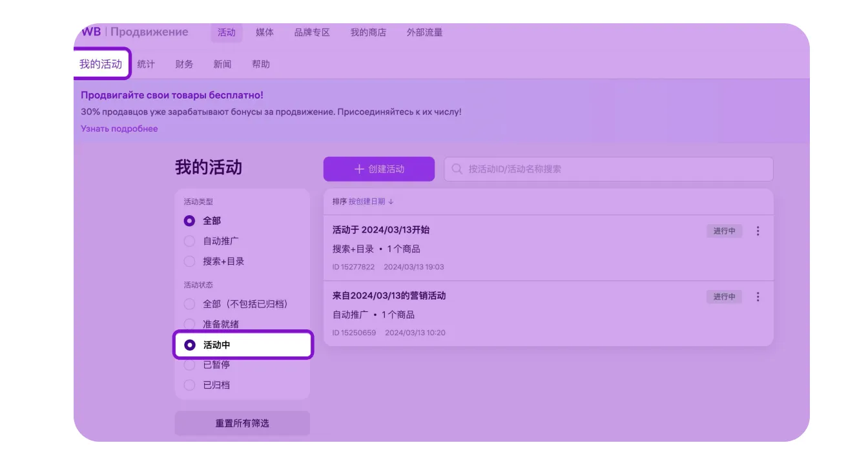Image resolution: width=868 pixels, height=465 pixels.
Task: Click 进行中 badge on 搜索+目录 activity
Action: pos(724,231)
